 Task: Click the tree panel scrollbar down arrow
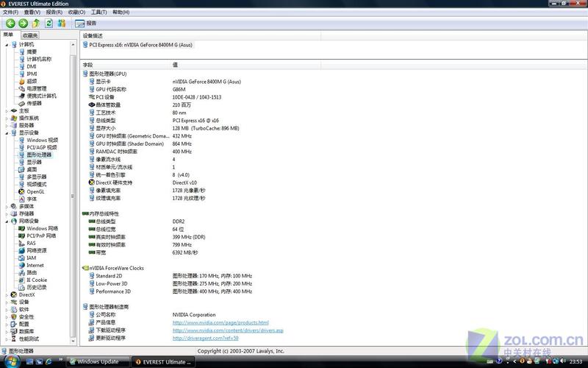[x=73, y=341]
